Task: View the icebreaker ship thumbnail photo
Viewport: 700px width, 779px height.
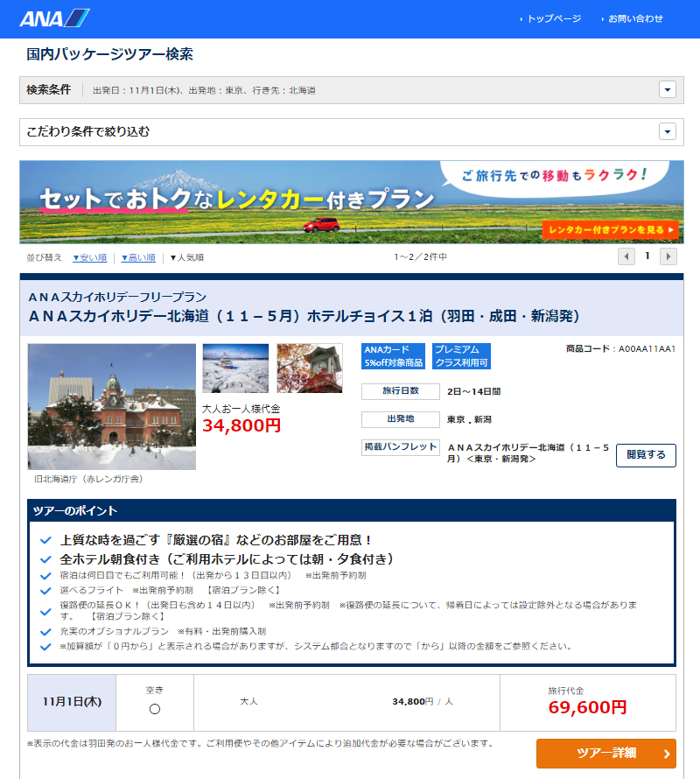Action: click(235, 368)
